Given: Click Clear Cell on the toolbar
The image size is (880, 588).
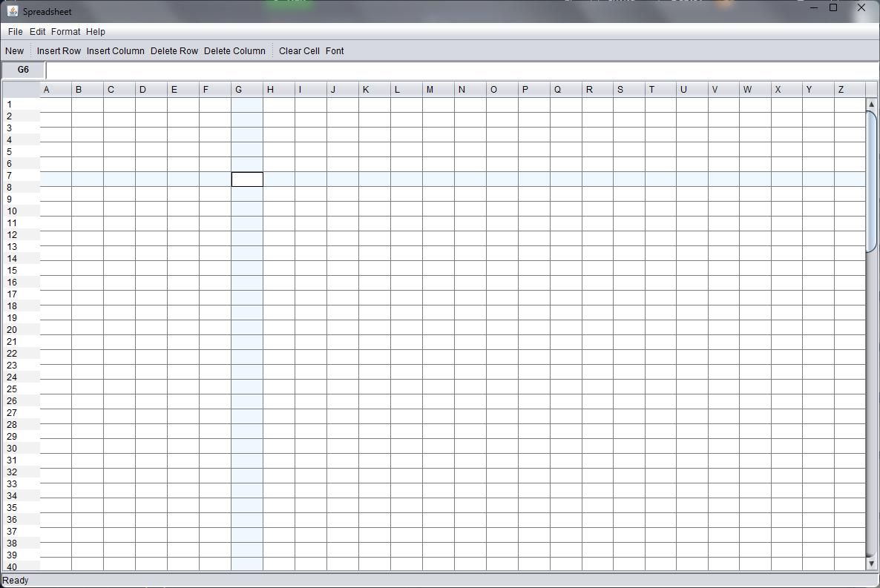Looking at the screenshot, I should tap(299, 50).
